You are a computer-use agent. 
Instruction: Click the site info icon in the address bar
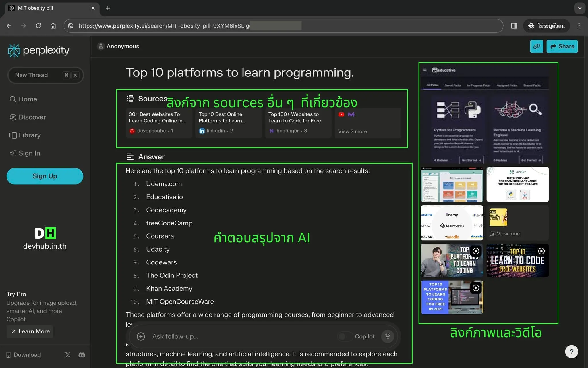coord(71,26)
